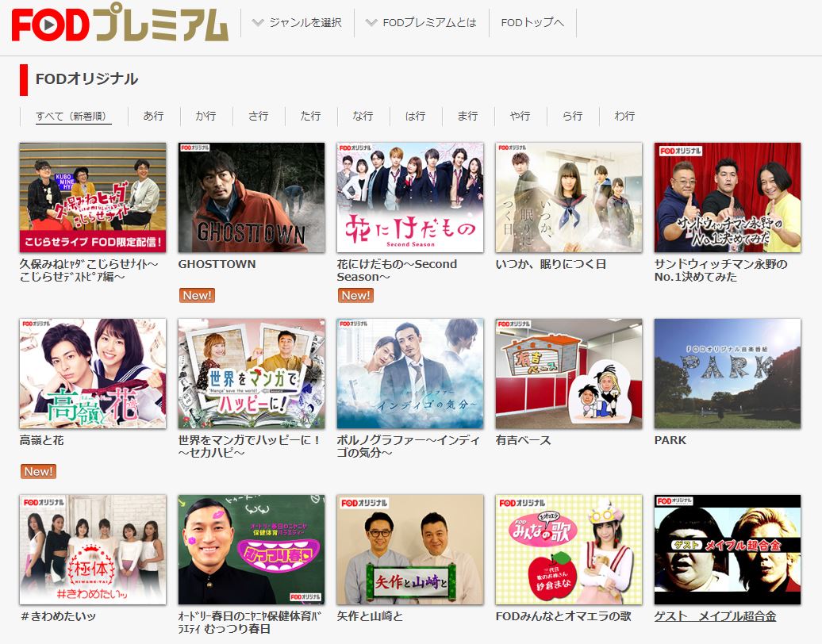Open the 久保みねヒャダ こじらせナイト thumbnail
This screenshot has width=822, height=644.
point(93,197)
